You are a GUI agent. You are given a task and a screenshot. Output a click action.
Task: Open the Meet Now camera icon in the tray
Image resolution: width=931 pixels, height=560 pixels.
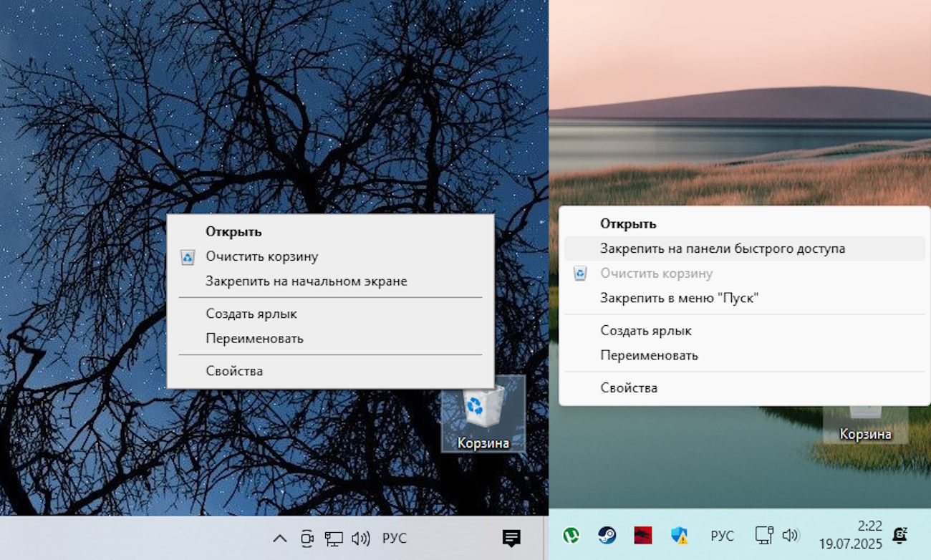[307, 539]
